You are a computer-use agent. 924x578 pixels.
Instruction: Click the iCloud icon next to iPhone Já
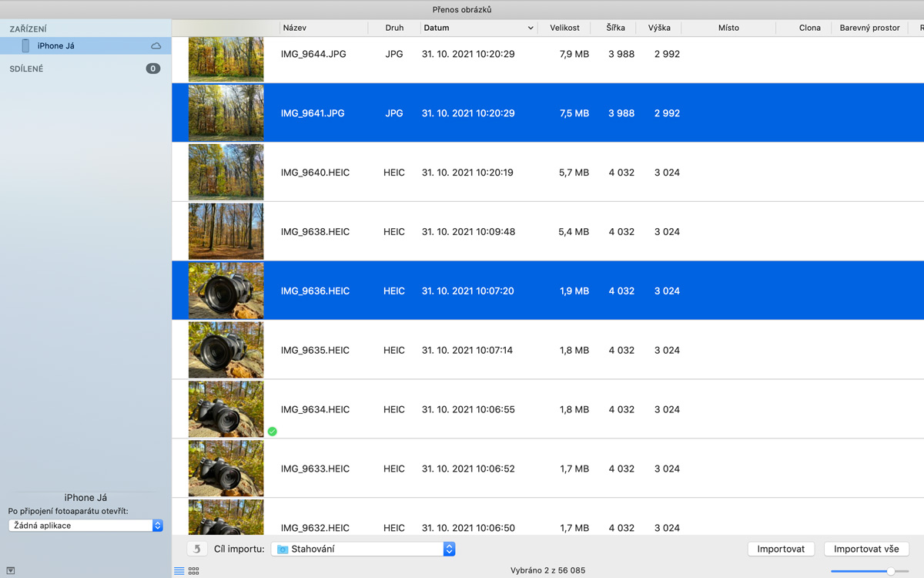click(156, 46)
